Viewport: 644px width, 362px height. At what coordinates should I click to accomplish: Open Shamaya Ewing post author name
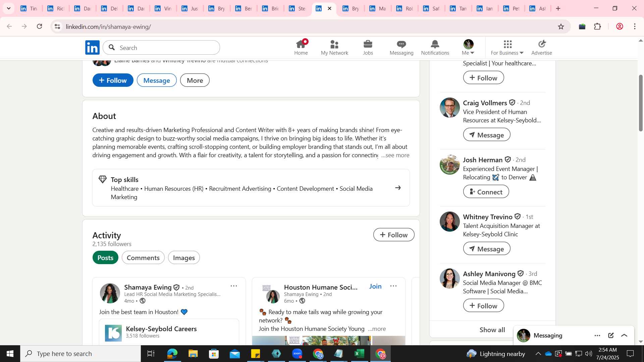click(148, 287)
